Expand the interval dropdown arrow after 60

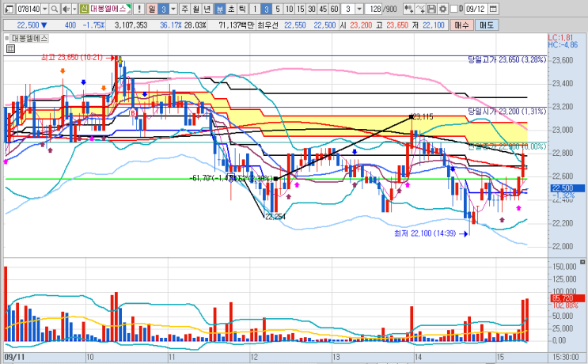pos(358,9)
